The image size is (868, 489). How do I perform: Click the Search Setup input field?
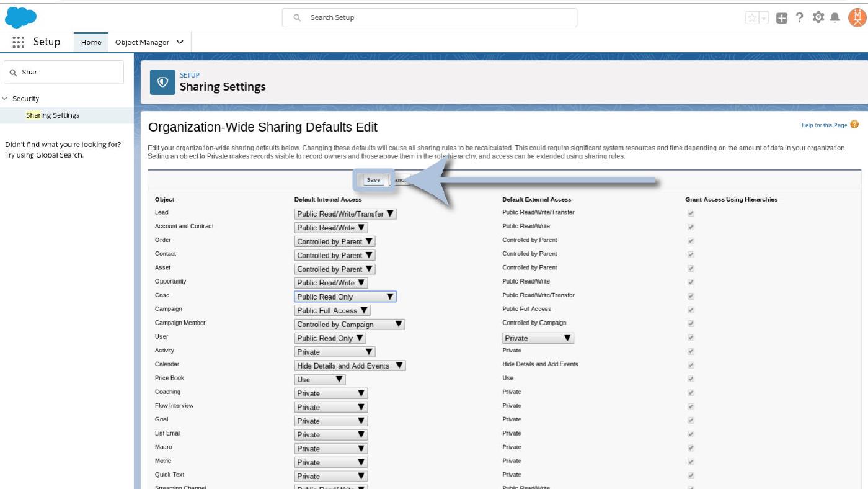click(430, 17)
